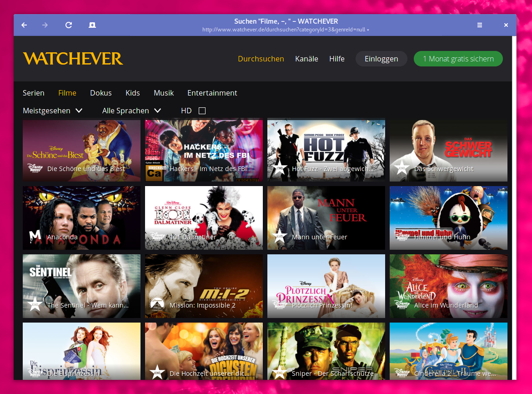Click Paramount logo on Mission: Impossible 2 tile
The width and height of the screenshot is (532, 394).
157,304
